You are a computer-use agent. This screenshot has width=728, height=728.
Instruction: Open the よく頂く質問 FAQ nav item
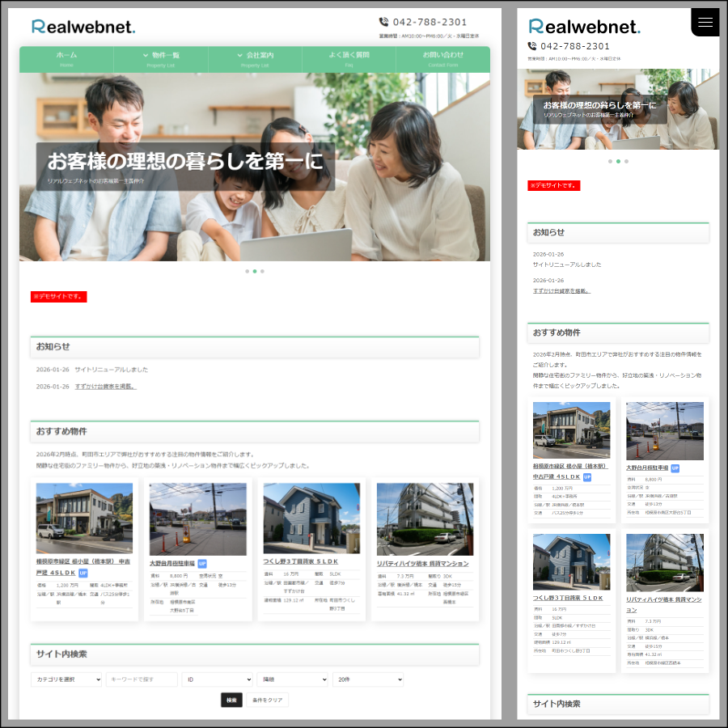(x=349, y=59)
